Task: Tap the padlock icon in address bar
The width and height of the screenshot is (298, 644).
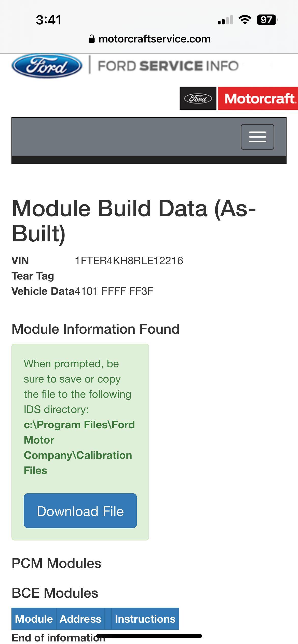Action: pos(92,39)
